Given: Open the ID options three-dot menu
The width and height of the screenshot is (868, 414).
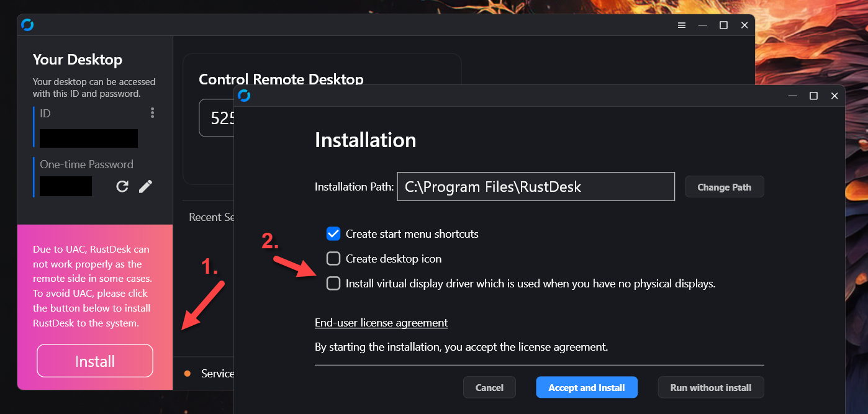Looking at the screenshot, I should click(152, 113).
